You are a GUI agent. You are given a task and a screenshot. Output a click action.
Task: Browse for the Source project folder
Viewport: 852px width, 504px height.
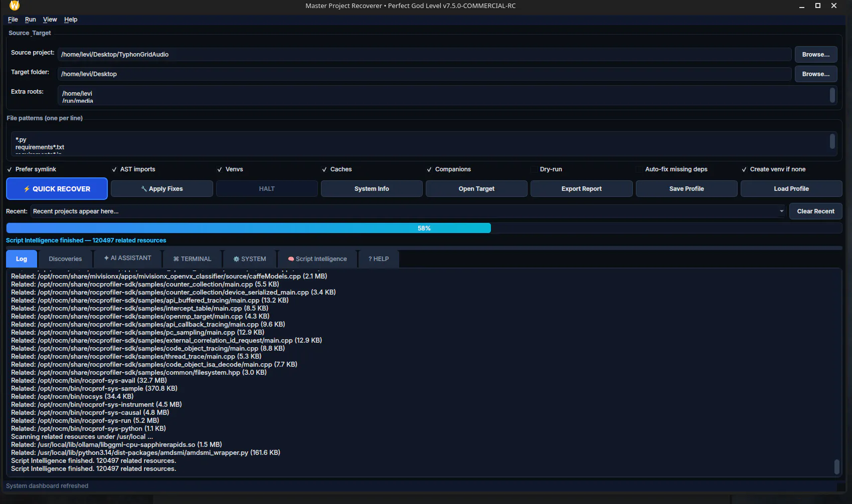[816, 55]
